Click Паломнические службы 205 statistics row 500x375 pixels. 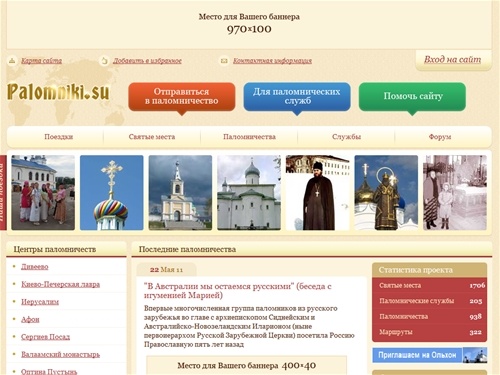point(429,301)
